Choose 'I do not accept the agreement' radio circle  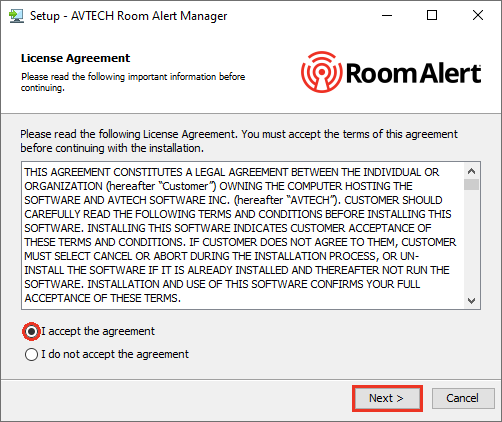click(x=31, y=354)
